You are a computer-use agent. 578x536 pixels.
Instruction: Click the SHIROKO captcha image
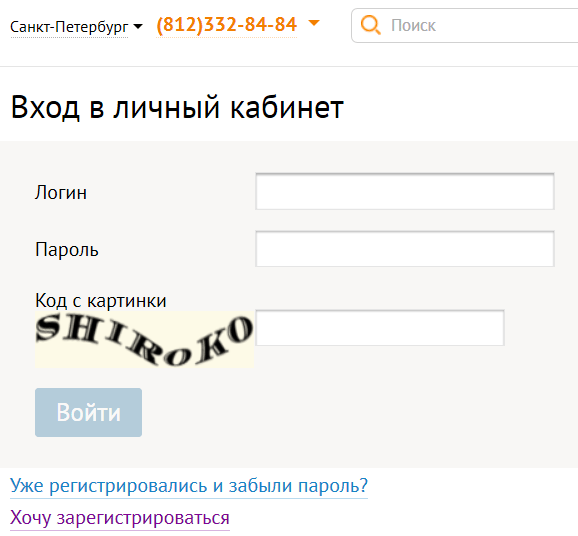point(144,339)
